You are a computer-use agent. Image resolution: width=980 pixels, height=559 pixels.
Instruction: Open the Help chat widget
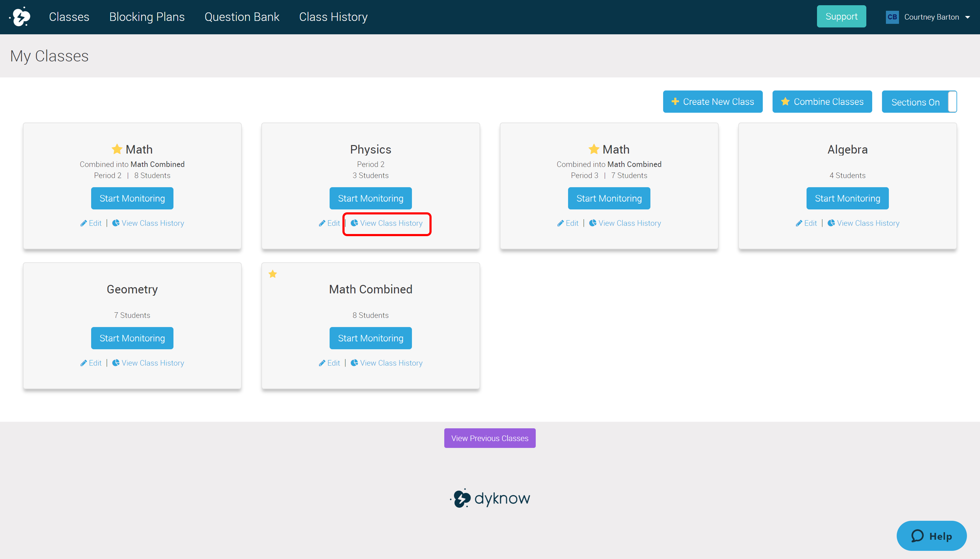tap(931, 536)
